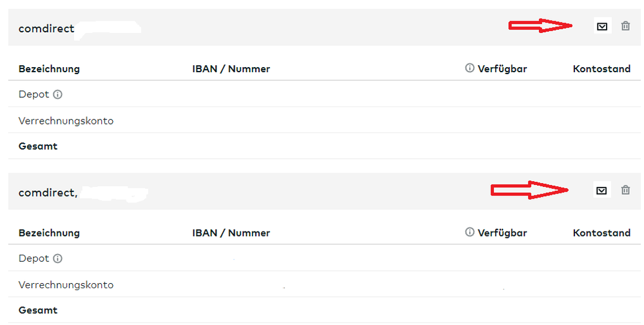Show Depot info icon in upper account table
Screen dimensions: 644x325
click(x=57, y=95)
